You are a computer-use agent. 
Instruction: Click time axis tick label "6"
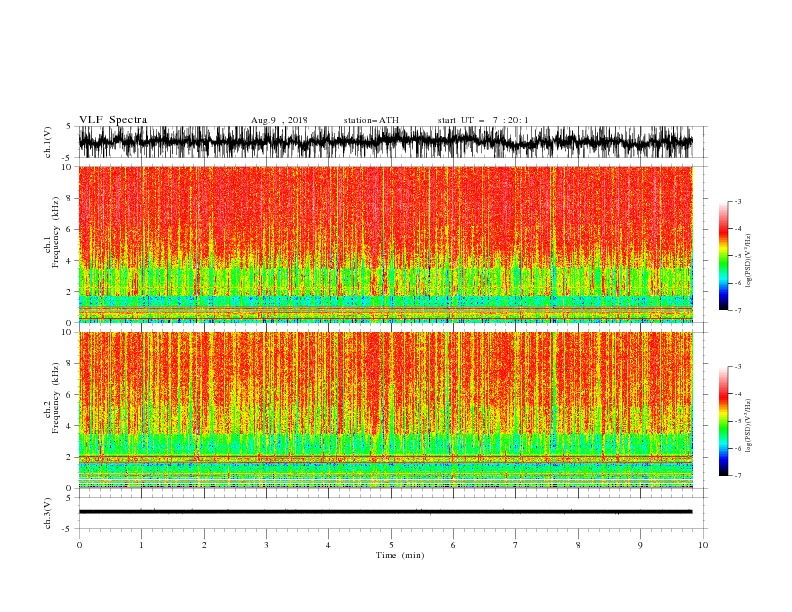[x=453, y=545]
